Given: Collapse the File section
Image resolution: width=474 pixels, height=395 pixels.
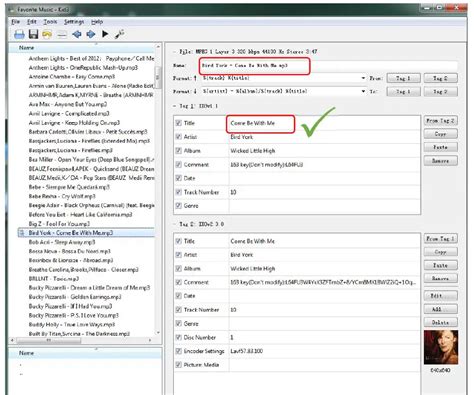Looking at the screenshot, I should click(175, 52).
